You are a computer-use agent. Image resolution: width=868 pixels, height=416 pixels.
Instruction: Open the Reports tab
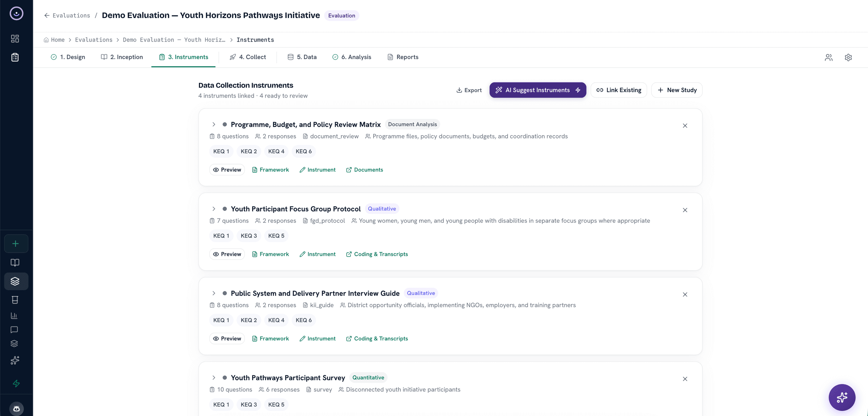click(403, 57)
